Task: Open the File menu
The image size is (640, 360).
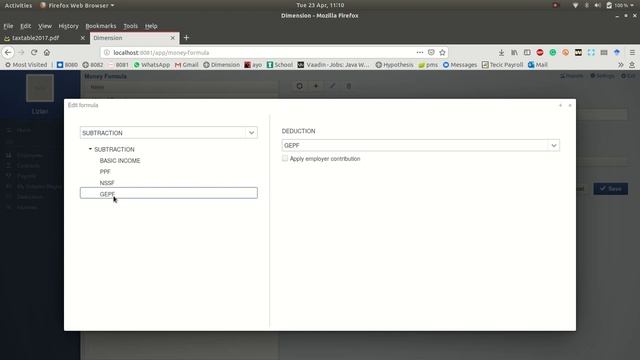Action: point(8,26)
